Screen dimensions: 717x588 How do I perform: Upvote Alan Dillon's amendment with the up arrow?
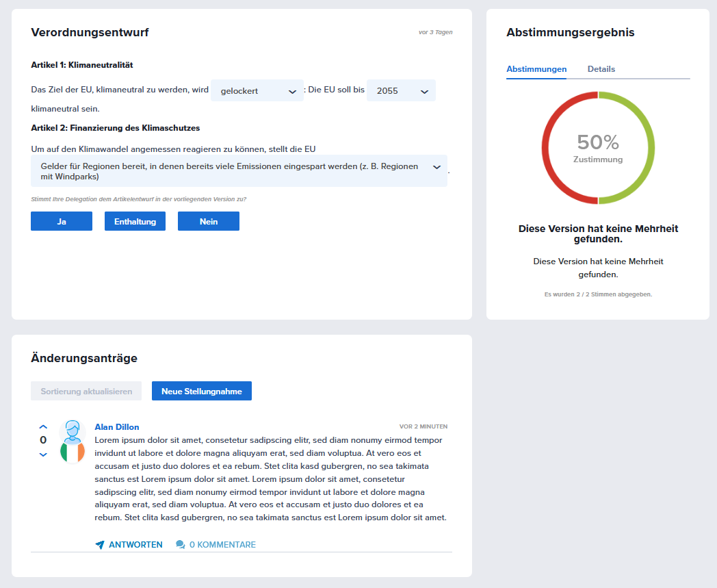43,426
